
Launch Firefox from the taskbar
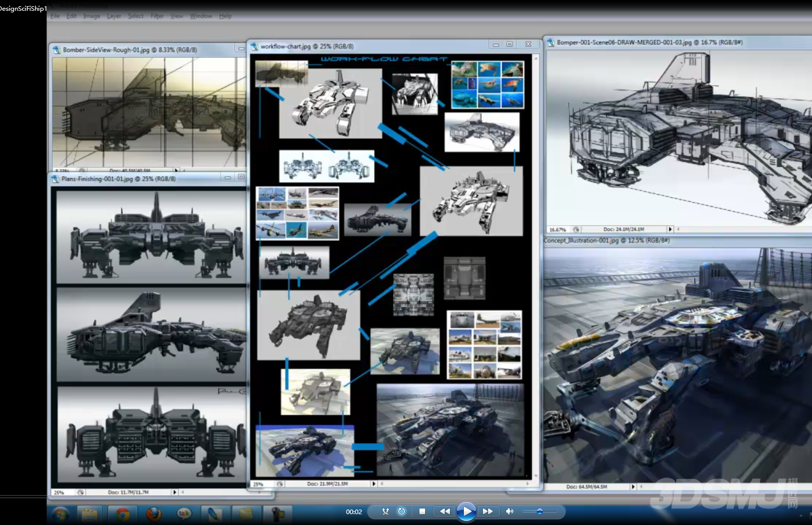[153, 514]
